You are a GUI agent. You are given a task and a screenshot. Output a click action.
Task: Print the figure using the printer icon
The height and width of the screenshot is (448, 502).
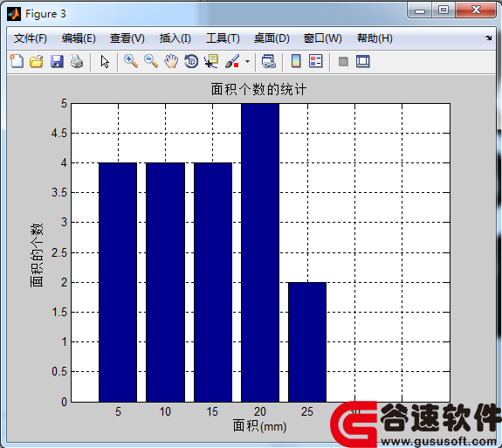77,61
